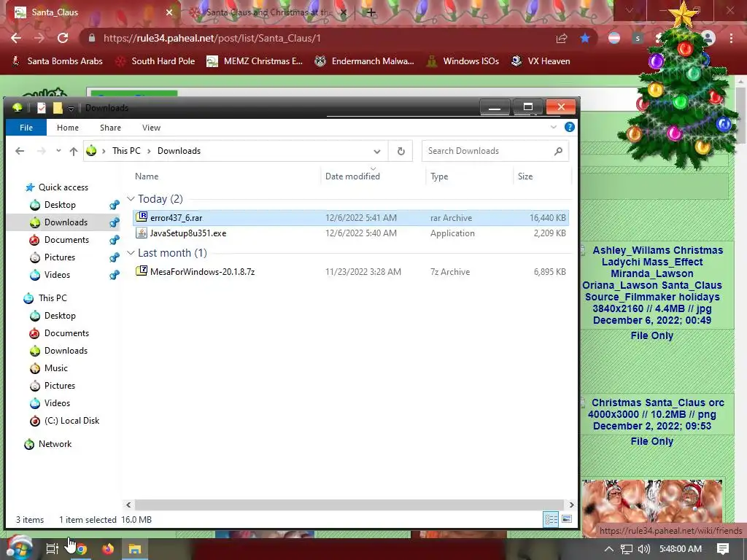747x560 pixels.
Task: Open South Hard Pole bookmark
Action: click(155, 61)
